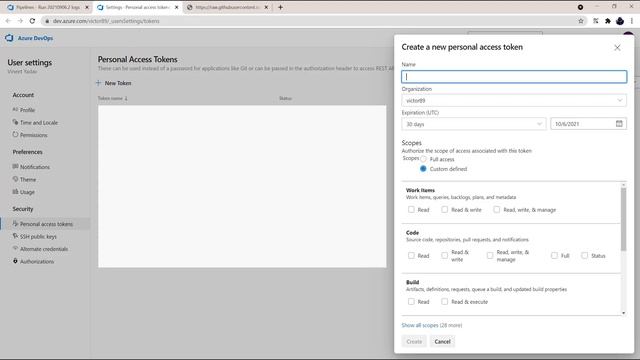Select the Custom defined scope radio button

coord(423,169)
